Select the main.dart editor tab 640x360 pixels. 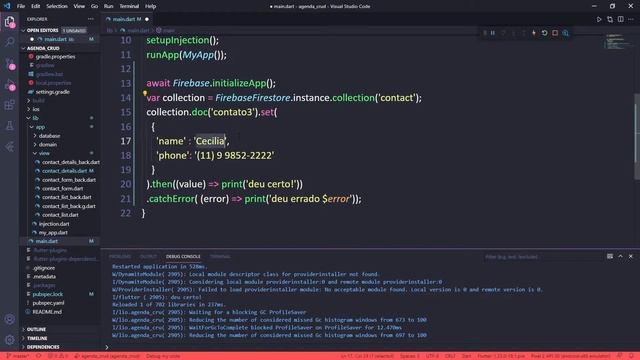[x=127, y=19]
